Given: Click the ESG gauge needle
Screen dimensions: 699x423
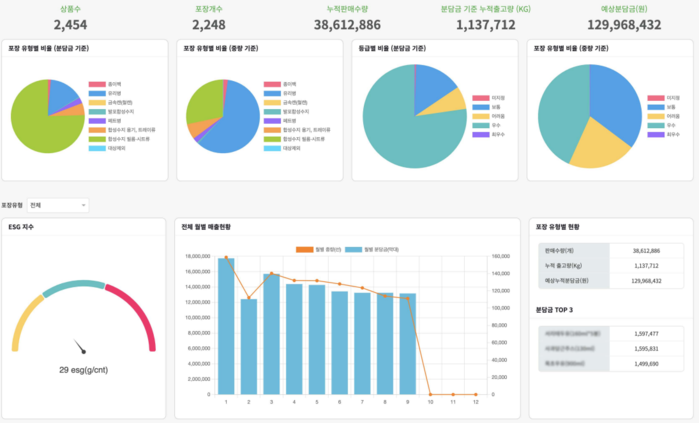Looking at the screenshot, I should (x=80, y=346).
